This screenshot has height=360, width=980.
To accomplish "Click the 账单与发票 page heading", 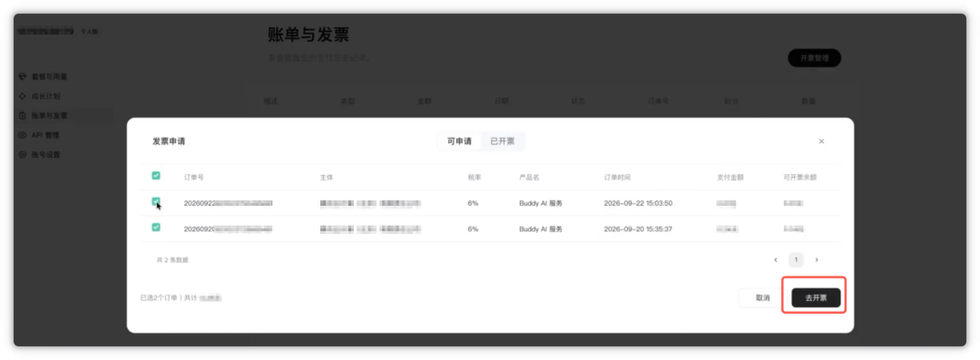I will point(309,35).
